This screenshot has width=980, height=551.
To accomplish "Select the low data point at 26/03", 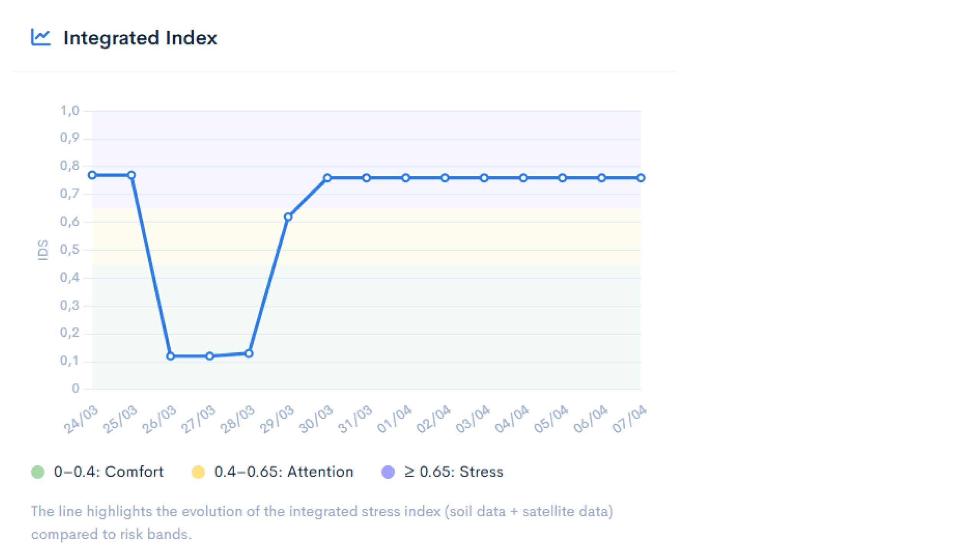I will tap(170, 356).
